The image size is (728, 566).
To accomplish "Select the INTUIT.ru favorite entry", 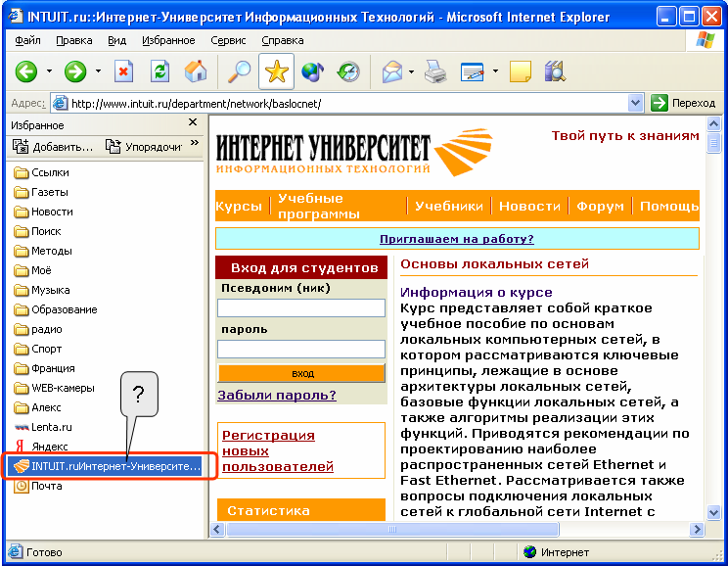I will click(105, 466).
